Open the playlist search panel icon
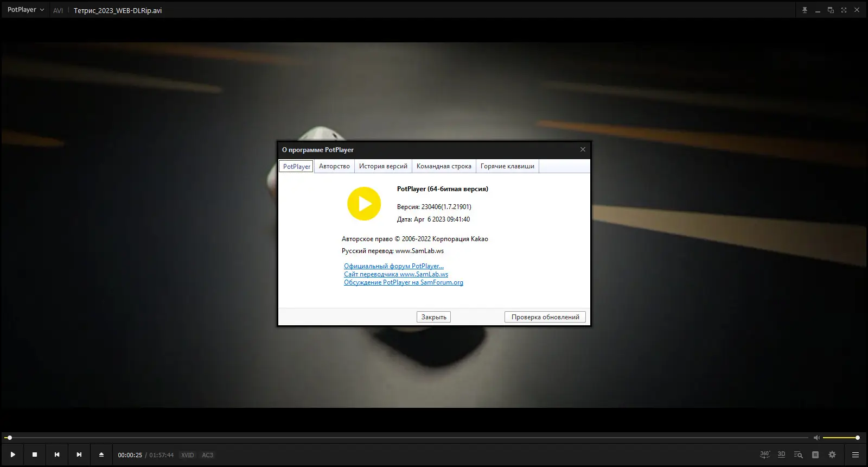868x467 pixels. click(798, 455)
